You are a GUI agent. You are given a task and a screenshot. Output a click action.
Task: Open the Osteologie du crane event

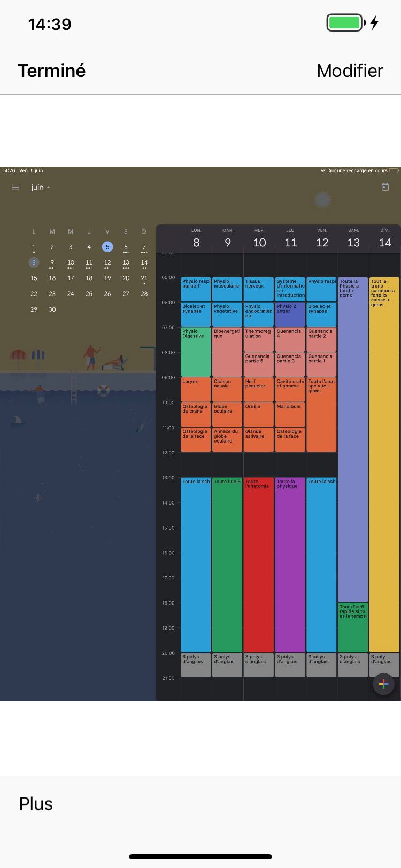tap(196, 415)
